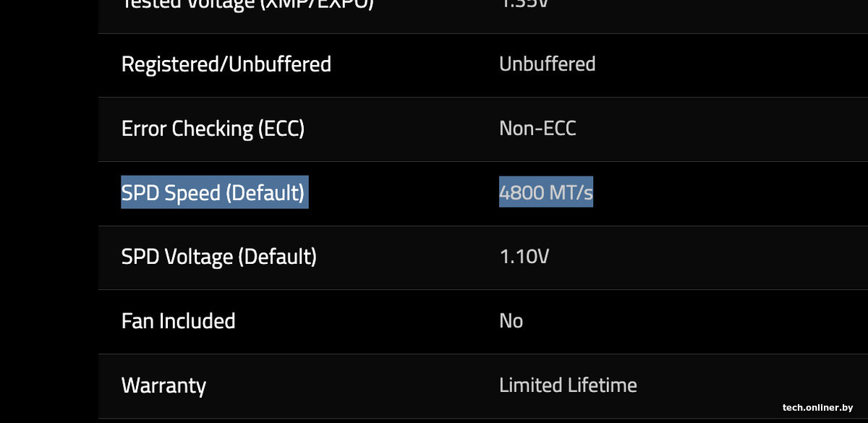Image resolution: width=868 pixels, height=423 pixels.
Task: Click the Non-ECC value text
Action: 537,129
